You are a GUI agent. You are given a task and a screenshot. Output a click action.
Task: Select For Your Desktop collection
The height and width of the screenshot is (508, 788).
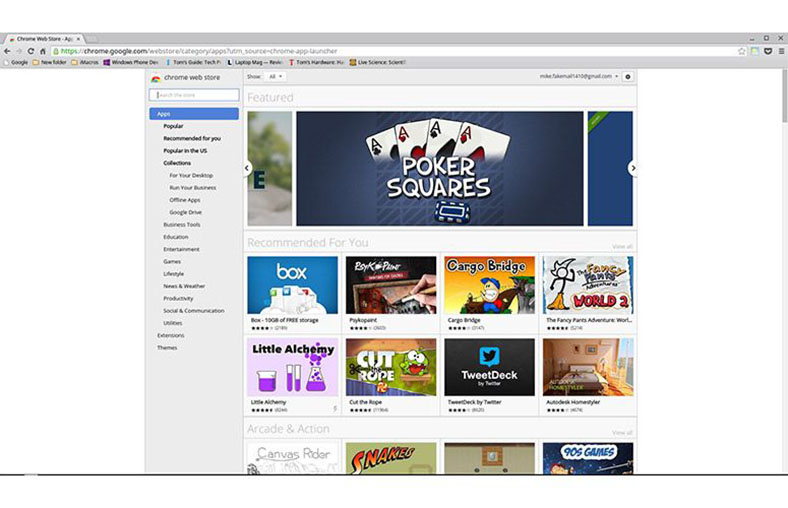click(x=191, y=175)
